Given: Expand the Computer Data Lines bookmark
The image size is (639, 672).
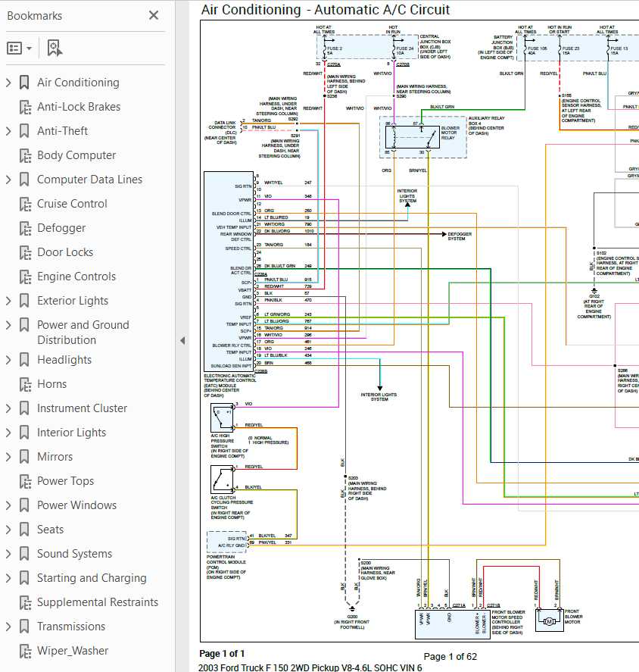Looking at the screenshot, I should point(8,179).
